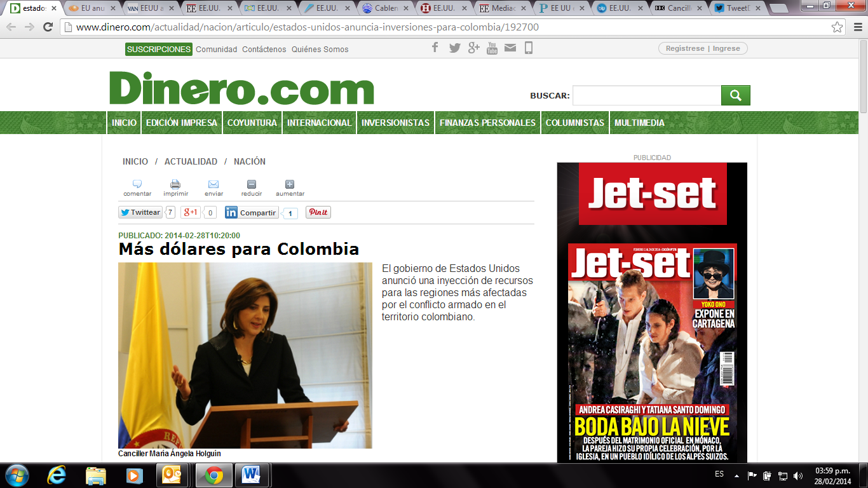Open Internet Explorer from taskbar
The image size is (868, 488).
pyautogui.click(x=57, y=475)
